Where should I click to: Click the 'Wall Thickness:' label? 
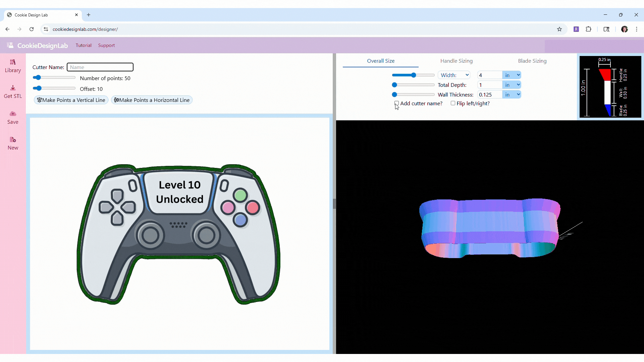[455, 95]
